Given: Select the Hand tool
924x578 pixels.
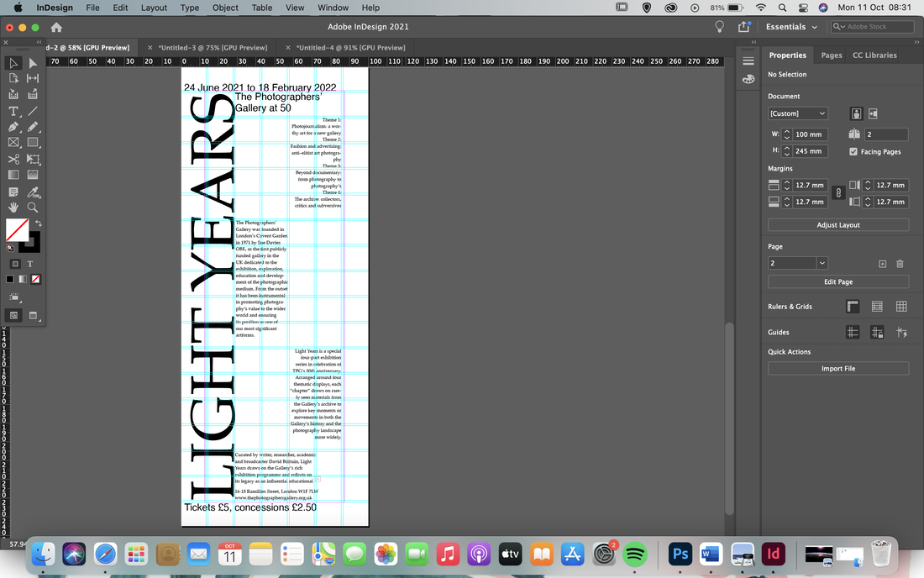Looking at the screenshot, I should pos(13,208).
